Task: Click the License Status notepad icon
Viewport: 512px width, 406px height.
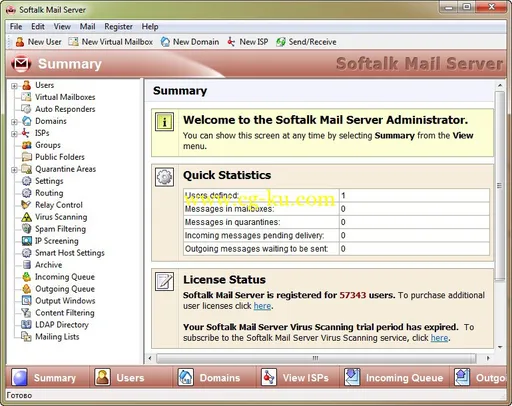Action: click(164, 282)
